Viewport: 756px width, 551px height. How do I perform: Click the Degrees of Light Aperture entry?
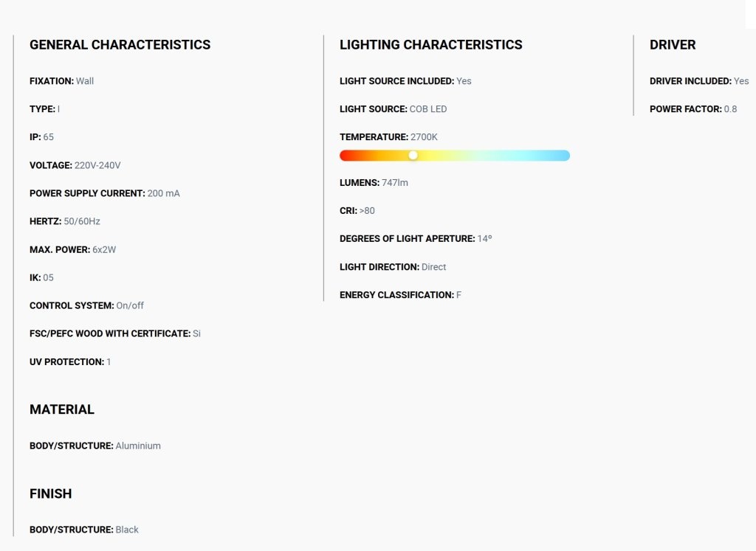tap(416, 238)
